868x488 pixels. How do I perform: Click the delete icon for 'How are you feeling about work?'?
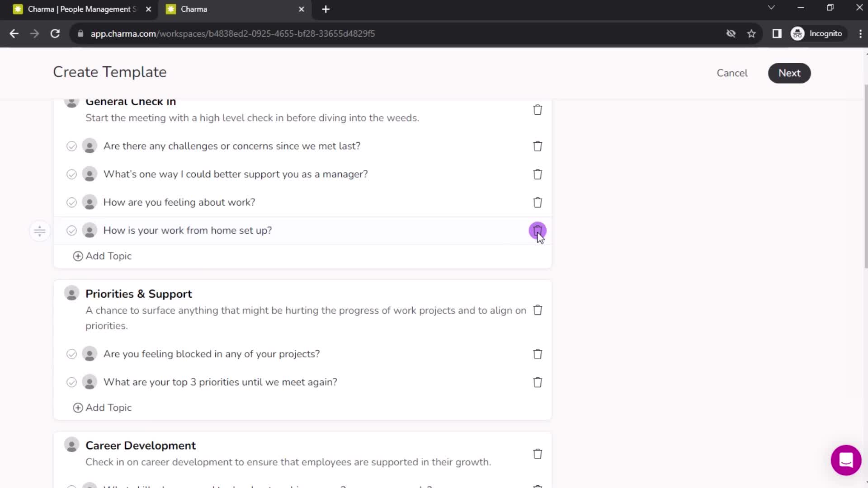pos(538,202)
